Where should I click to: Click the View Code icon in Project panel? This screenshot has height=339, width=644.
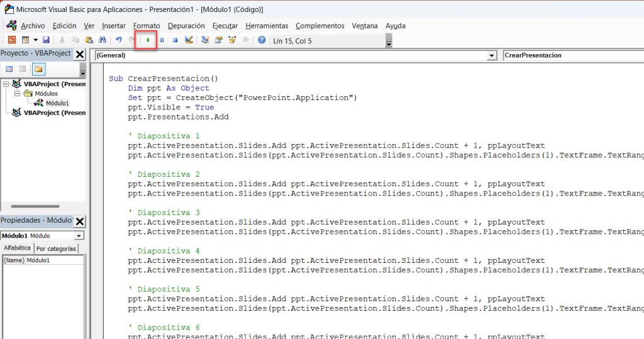[9, 69]
